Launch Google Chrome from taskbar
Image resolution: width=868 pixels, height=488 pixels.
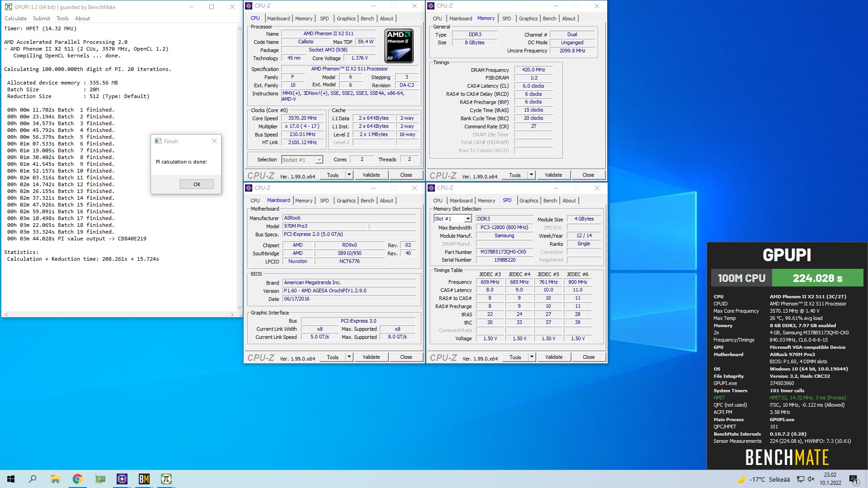77,479
